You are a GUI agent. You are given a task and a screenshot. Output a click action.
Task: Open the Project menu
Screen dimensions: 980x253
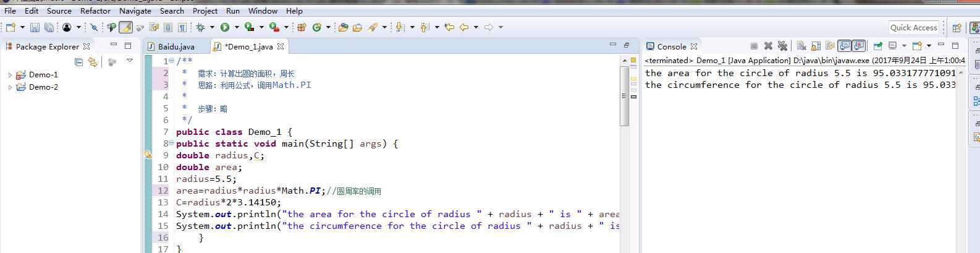tap(205, 11)
